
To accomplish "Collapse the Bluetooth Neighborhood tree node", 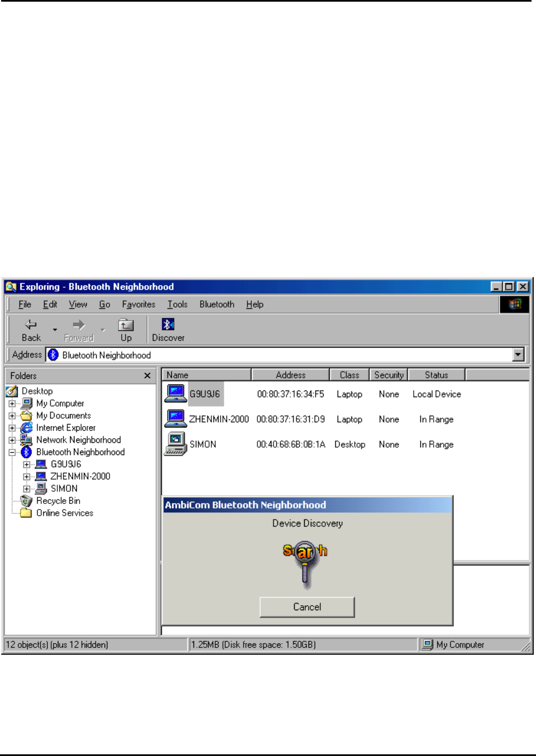I will (12, 453).
